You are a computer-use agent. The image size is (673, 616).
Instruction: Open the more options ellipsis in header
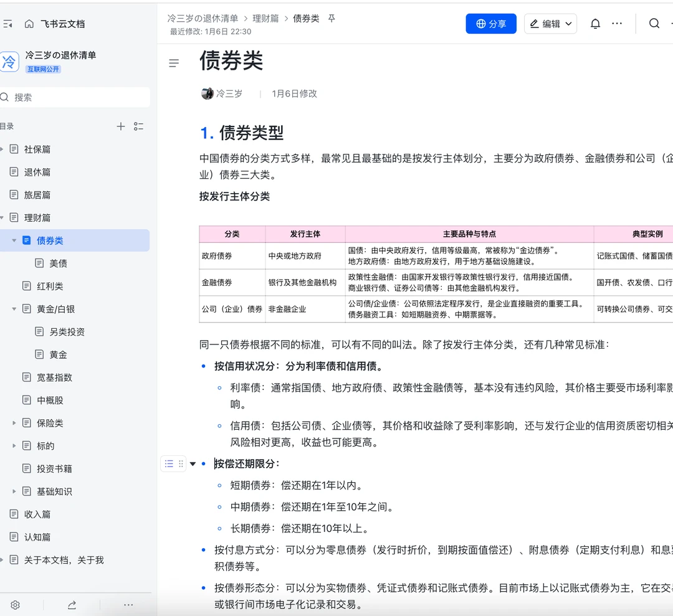pyautogui.click(x=617, y=24)
